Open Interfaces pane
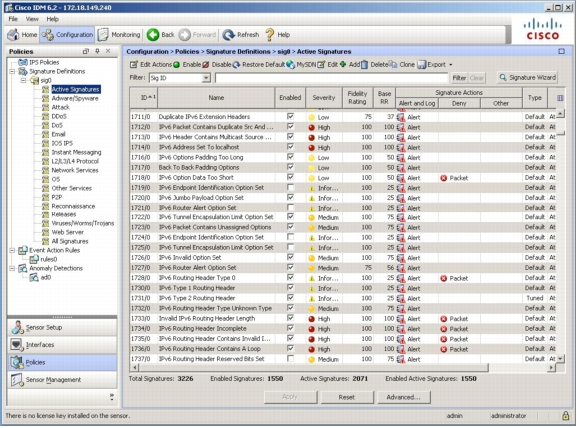This screenshot has height=428, width=577. pyautogui.click(x=62, y=344)
